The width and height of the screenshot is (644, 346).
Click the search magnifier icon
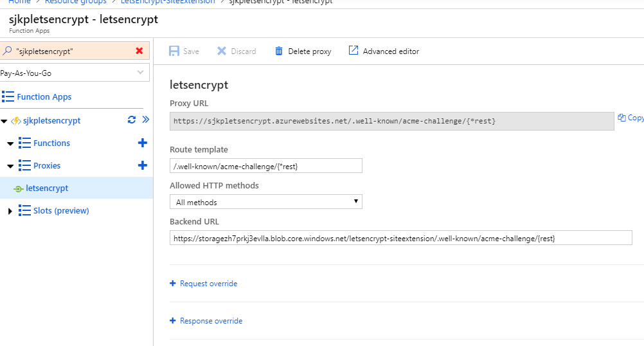point(7,51)
